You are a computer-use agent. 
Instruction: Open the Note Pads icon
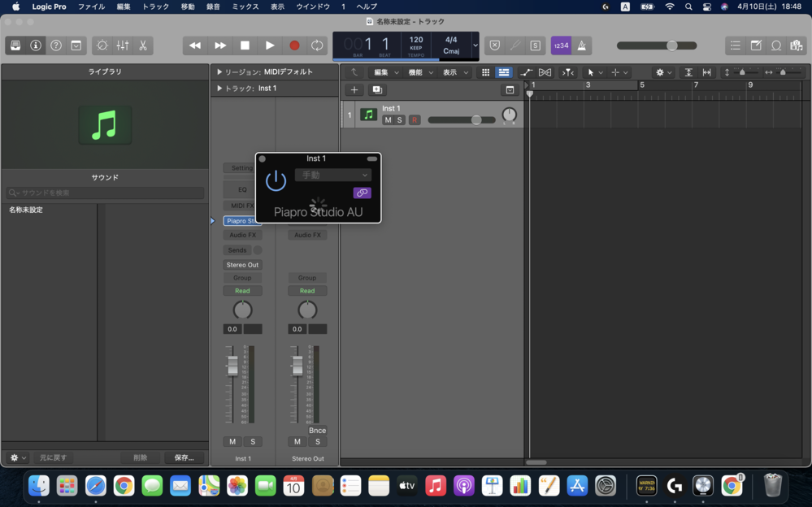pyautogui.click(x=756, y=45)
